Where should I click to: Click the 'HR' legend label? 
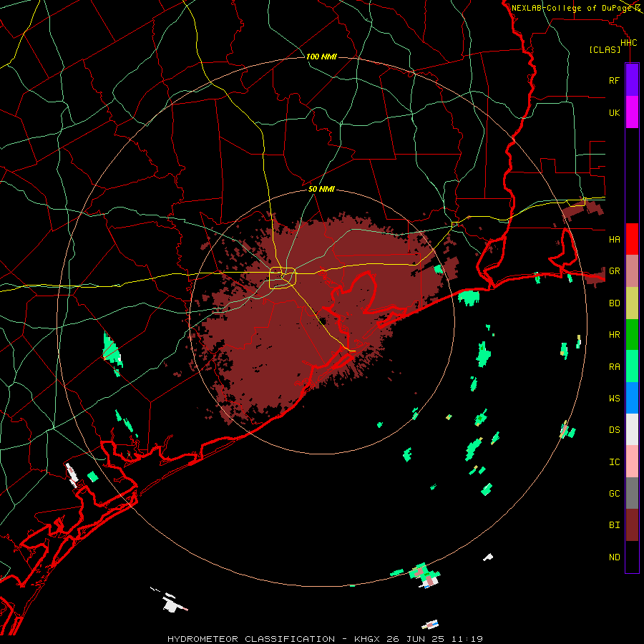click(614, 335)
